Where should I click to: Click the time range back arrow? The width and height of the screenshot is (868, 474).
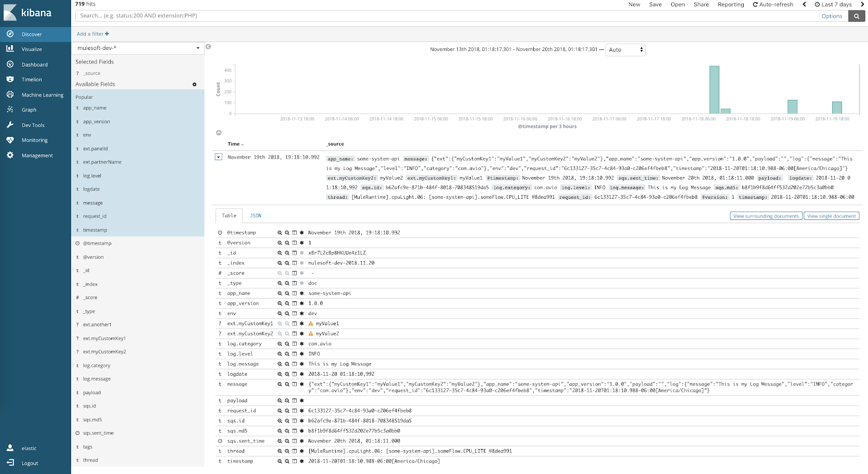coord(804,4)
